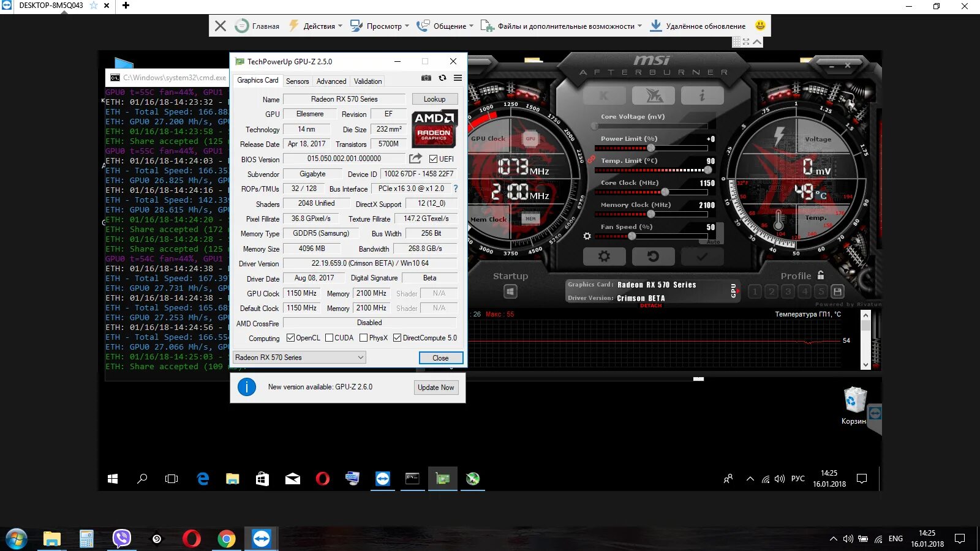Select Afterburner profile slot 1

pyautogui.click(x=755, y=291)
